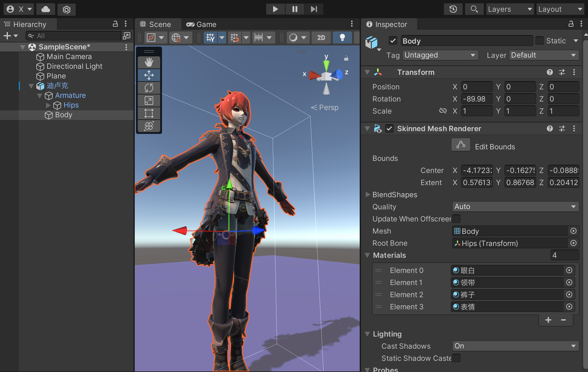The image size is (588, 372).
Task: Select the Rotate tool
Action: point(149,88)
